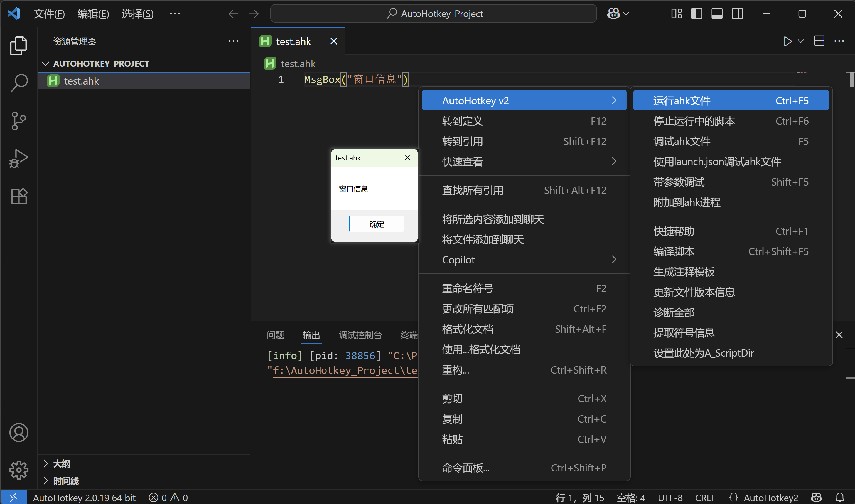Expand the Copilot context submenu

524,260
